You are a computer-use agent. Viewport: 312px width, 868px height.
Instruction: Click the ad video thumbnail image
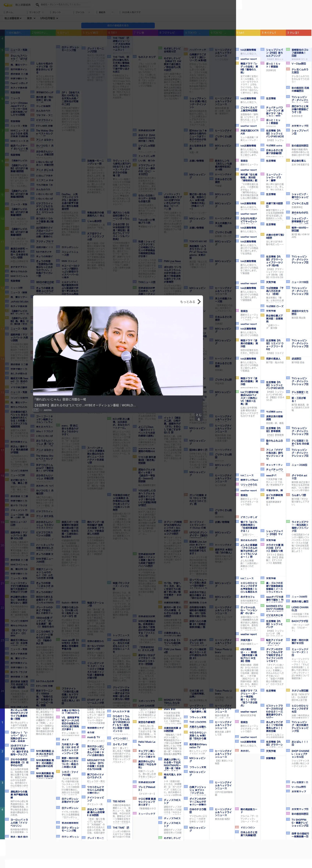[x=118, y=351]
